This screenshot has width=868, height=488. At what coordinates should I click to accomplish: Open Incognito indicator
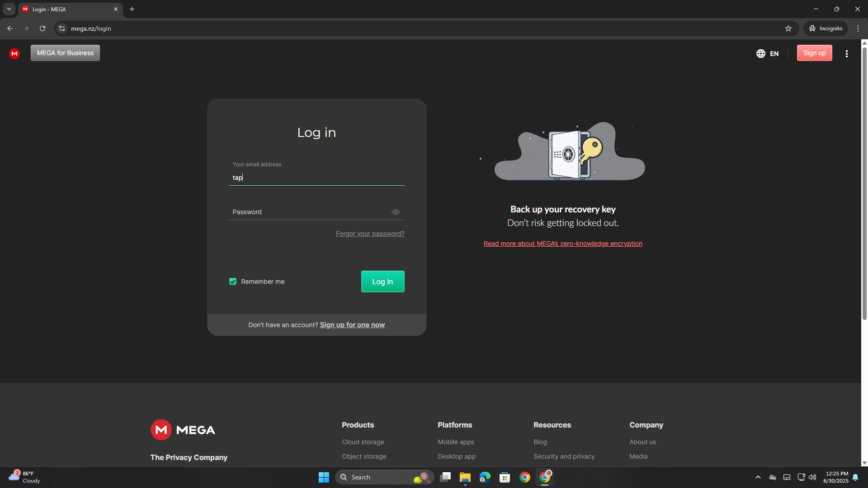point(826,28)
